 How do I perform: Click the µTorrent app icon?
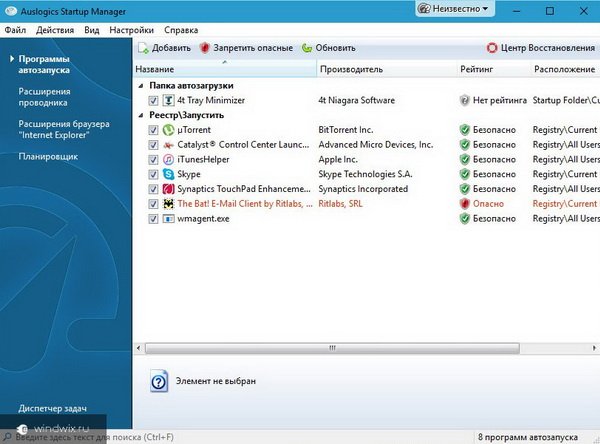coord(168,130)
